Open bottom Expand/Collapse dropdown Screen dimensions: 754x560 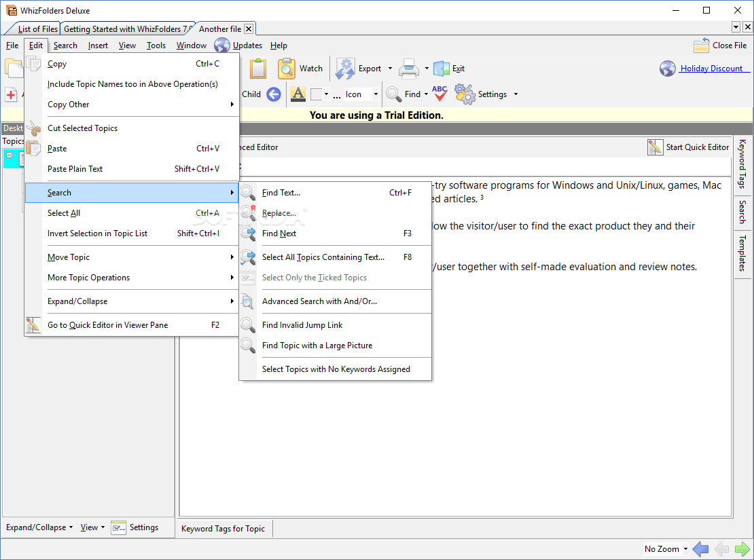click(39, 527)
